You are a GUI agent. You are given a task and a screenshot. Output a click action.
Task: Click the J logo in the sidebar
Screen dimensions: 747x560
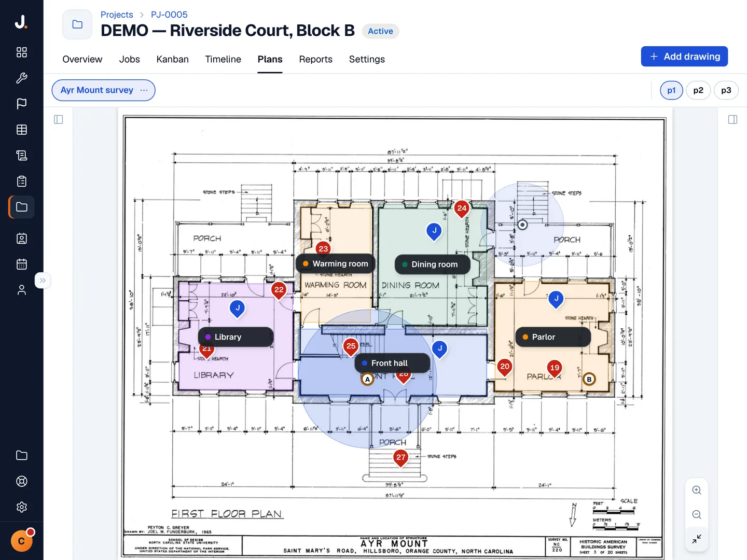21,22
